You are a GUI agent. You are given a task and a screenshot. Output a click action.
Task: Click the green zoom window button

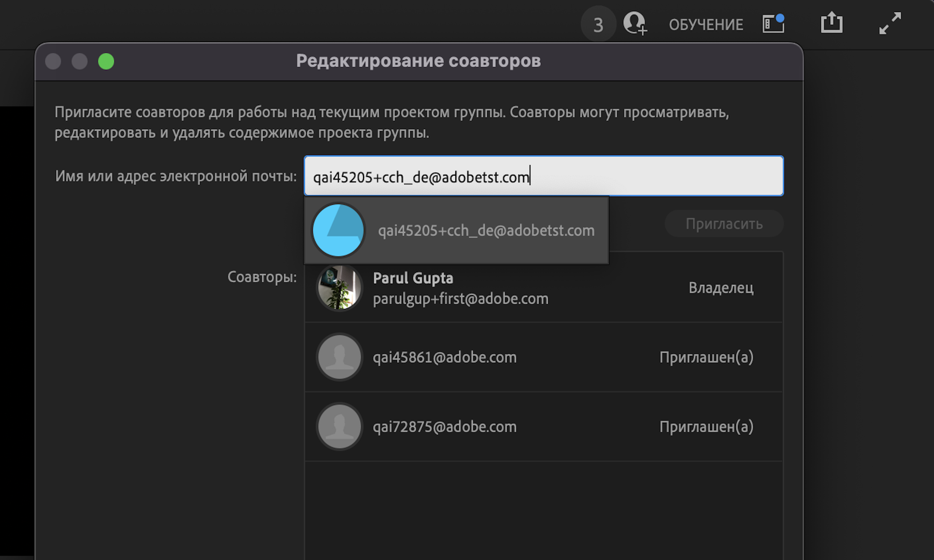tap(106, 61)
